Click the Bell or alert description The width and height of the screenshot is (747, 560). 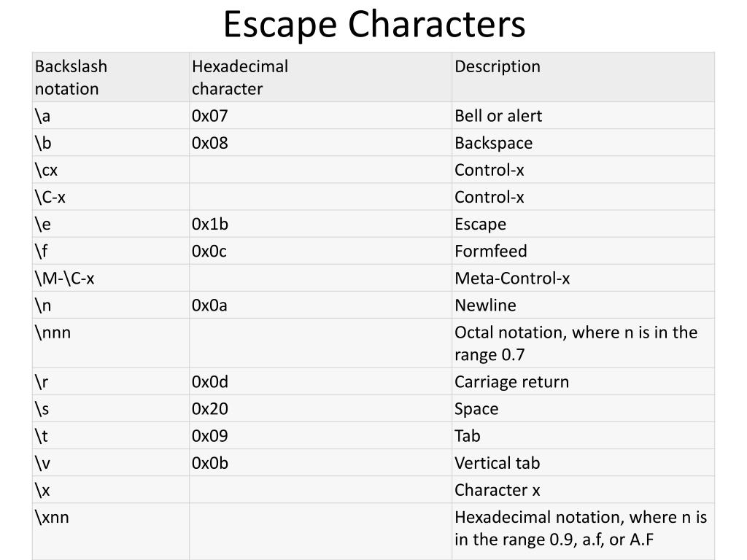pyautogui.click(x=498, y=116)
